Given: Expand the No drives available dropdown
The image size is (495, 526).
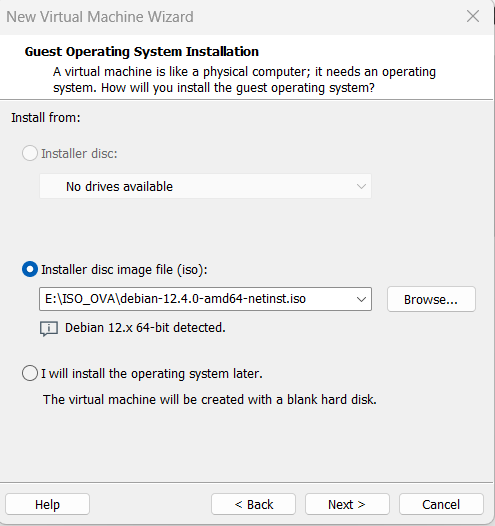Looking at the screenshot, I should (206, 186).
